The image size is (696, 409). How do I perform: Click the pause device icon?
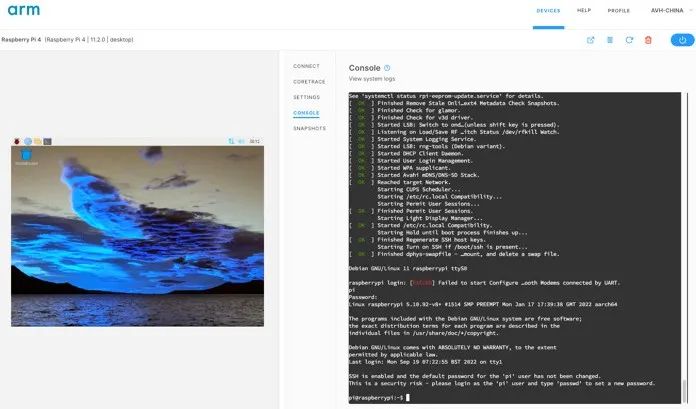[610, 40]
